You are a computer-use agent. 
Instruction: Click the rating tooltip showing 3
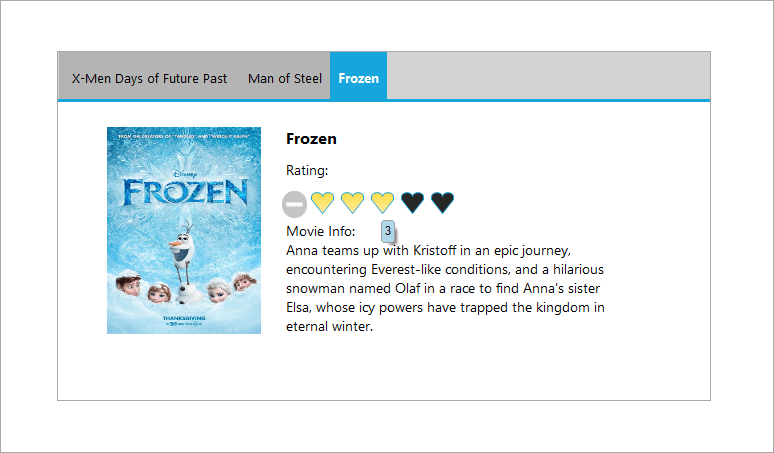(388, 231)
